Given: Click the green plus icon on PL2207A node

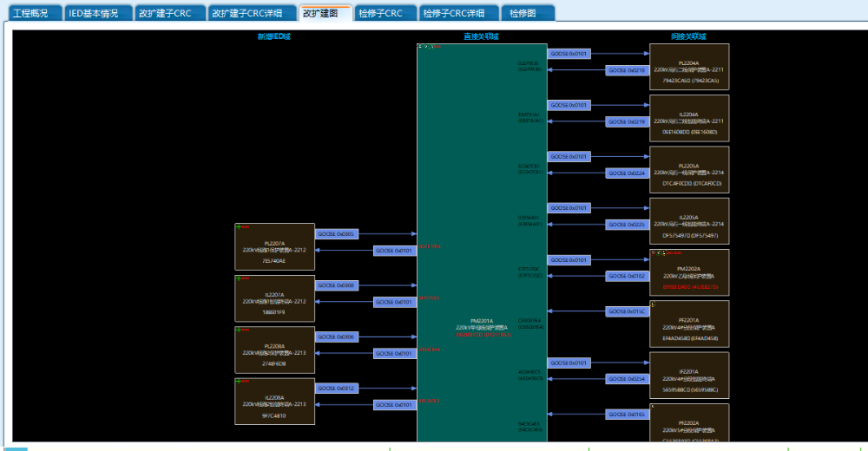Looking at the screenshot, I should pos(239,227).
